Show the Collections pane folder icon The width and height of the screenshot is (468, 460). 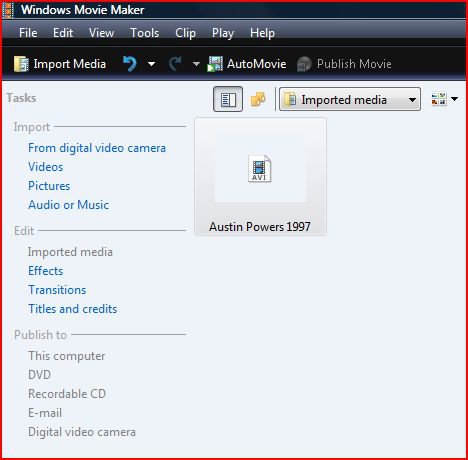click(x=258, y=99)
